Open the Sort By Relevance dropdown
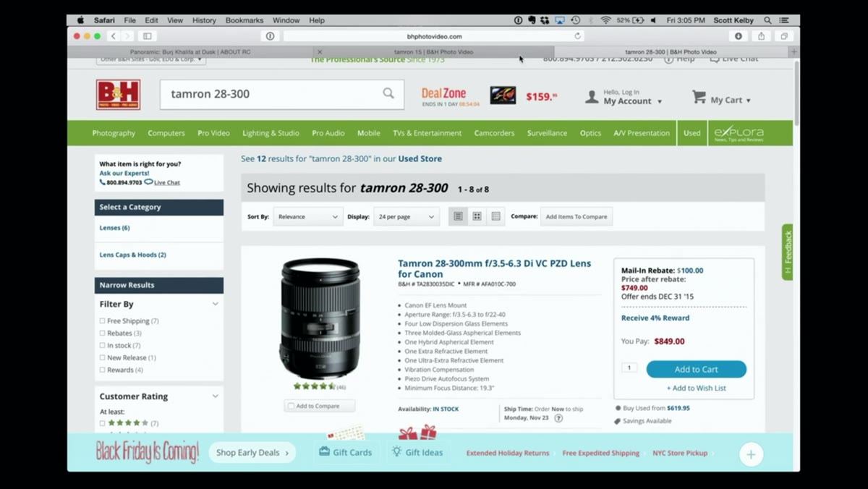The height and width of the screenshot is (489, 868). 307,216
